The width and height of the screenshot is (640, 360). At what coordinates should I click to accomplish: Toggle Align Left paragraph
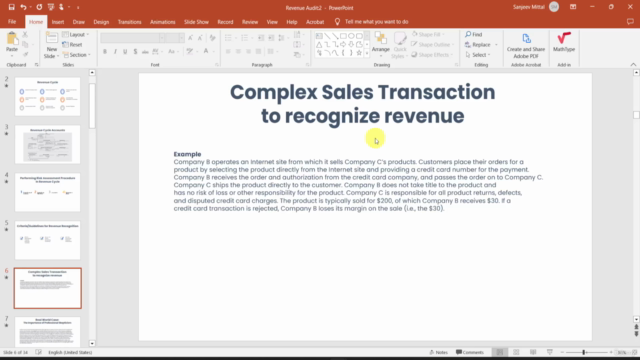228,51
